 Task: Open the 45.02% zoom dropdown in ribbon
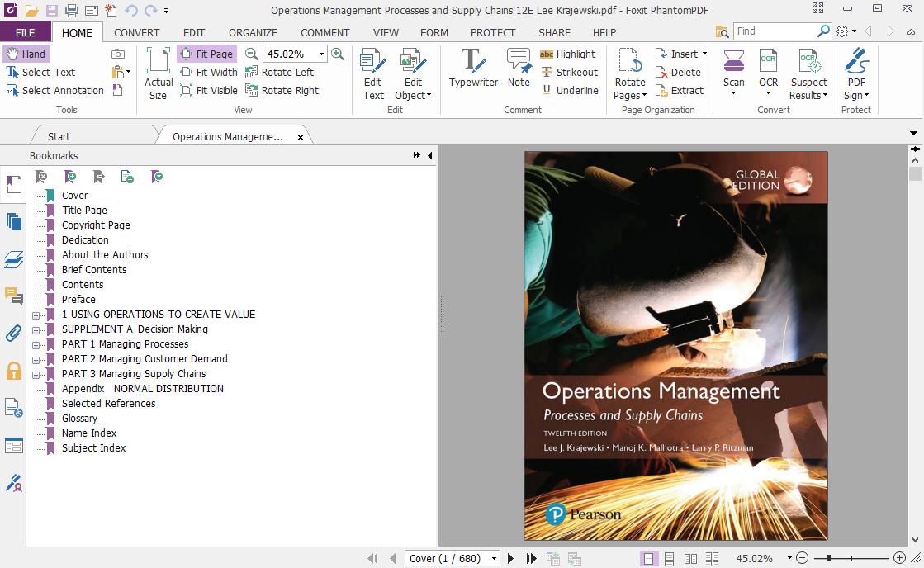click(x=322, y=54)
